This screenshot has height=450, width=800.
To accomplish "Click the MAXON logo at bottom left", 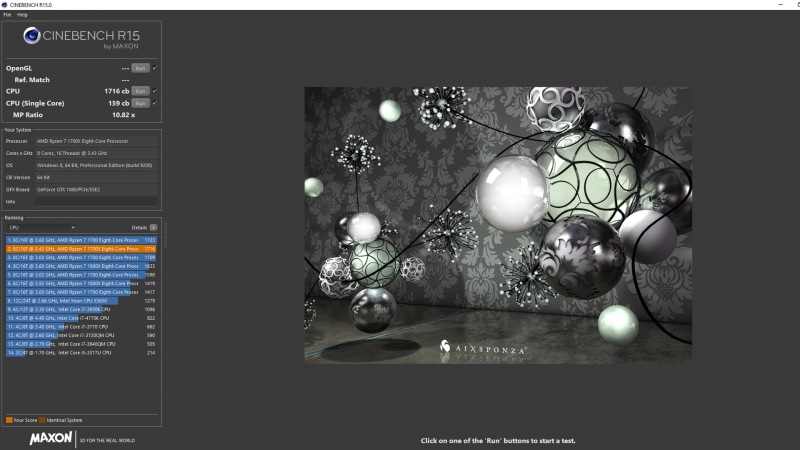I will point(50,438).
